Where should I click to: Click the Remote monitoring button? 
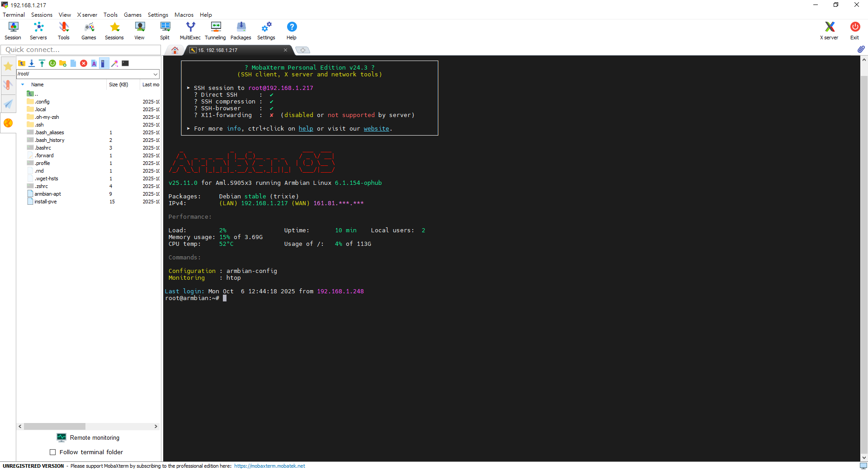tap(89, 437)
